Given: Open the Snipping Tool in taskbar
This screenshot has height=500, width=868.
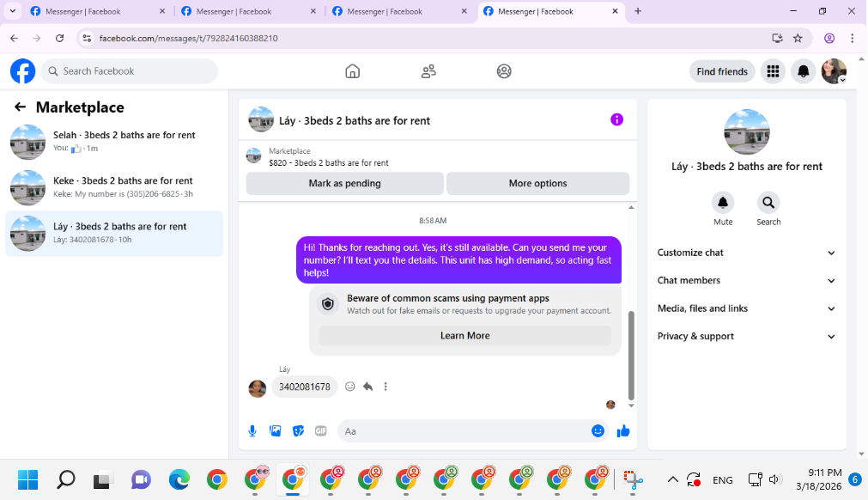Looking at the screenshot, I should coord(633,479).
